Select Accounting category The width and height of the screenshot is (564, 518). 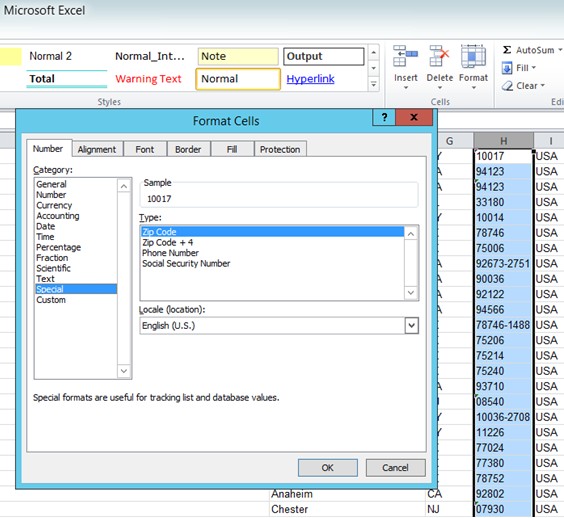click(76, 216)
